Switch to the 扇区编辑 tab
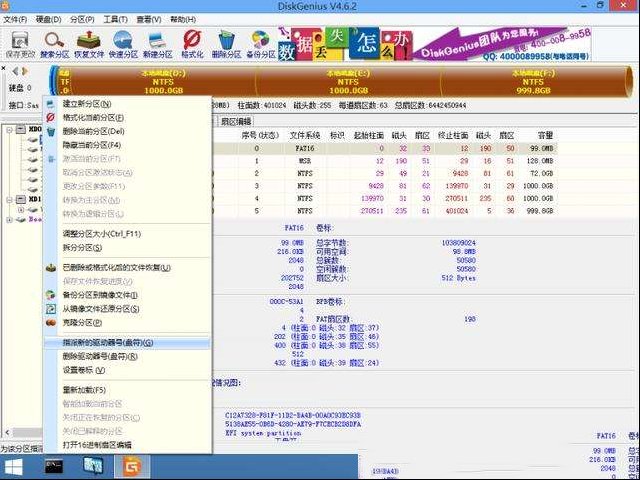Viewport: 640px width, 480px height. pos(236,121)
